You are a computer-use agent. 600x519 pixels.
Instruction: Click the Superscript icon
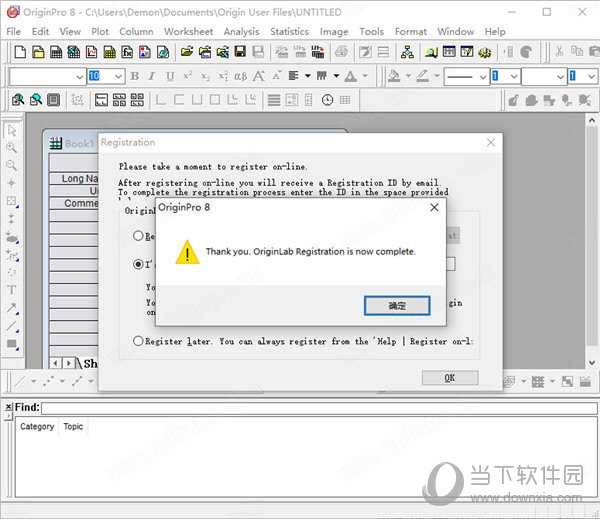tap(187, 77)
